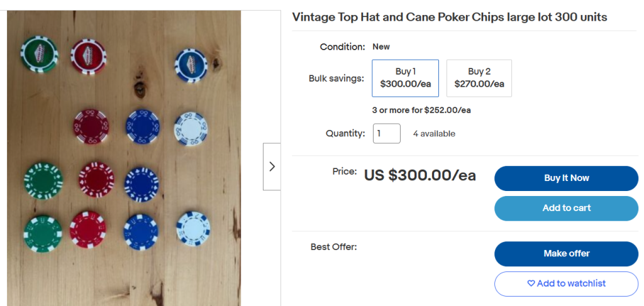
Task: Click the next image chevron arrow
Action: (272, 167)
